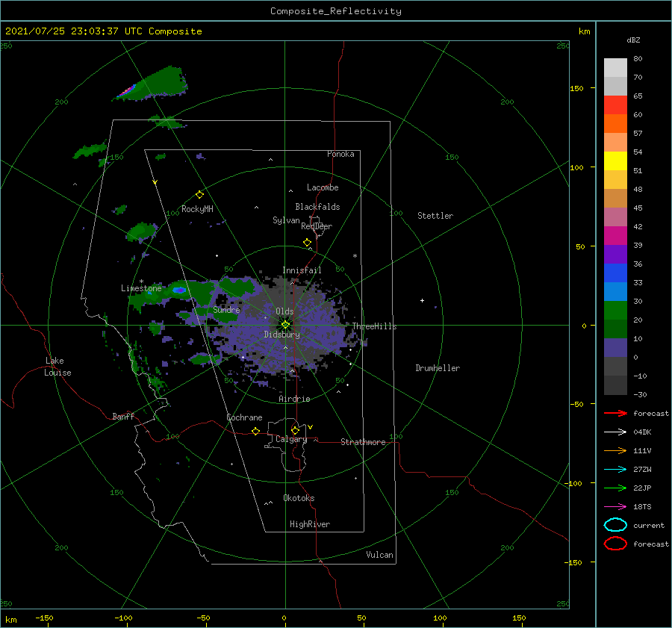Click the white plus marker near Drumheller
Screen dimensions: 672x628
tap(422, 300)
